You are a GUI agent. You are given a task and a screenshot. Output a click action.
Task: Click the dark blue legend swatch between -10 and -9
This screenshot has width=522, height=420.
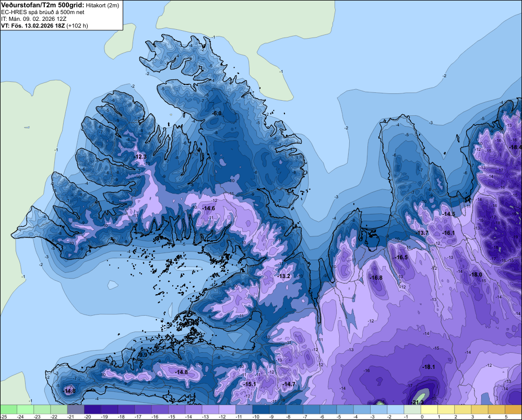click(x=261, y=409)
